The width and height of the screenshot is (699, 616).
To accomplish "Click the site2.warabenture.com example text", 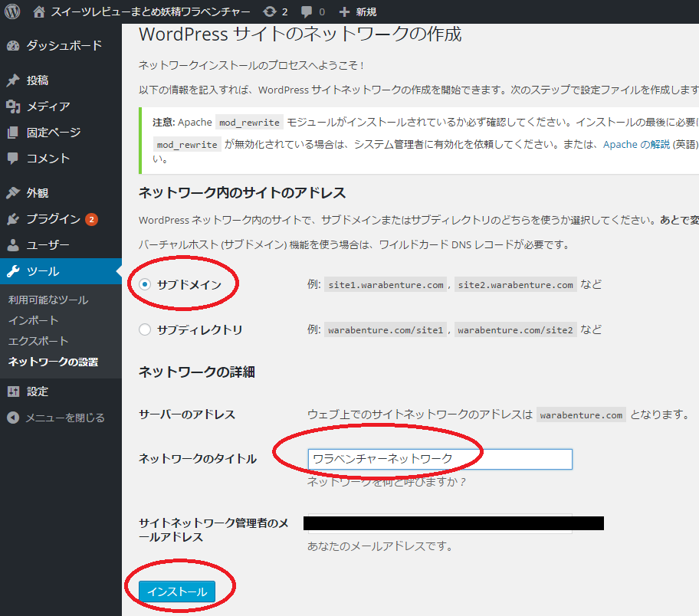I will 515,285.
